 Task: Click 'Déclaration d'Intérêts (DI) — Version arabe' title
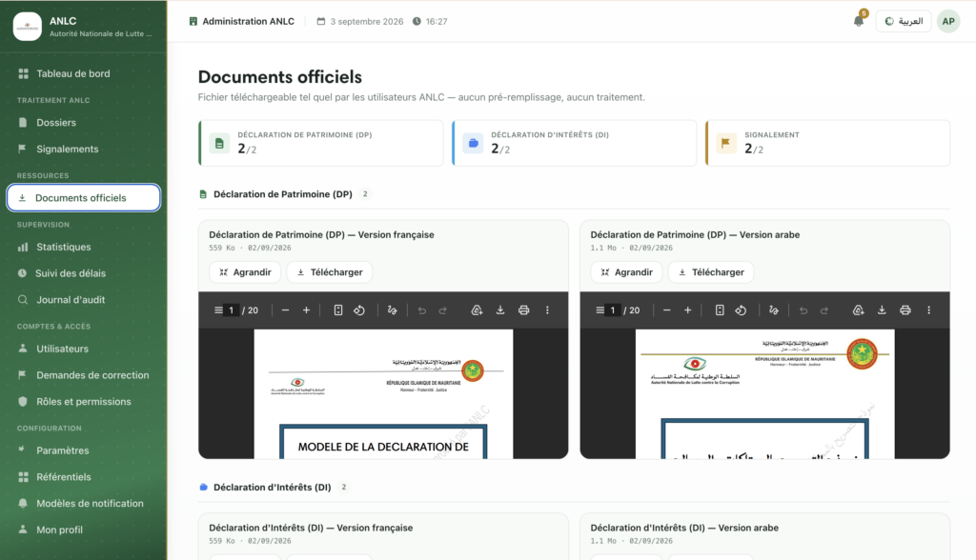[684, 528]
